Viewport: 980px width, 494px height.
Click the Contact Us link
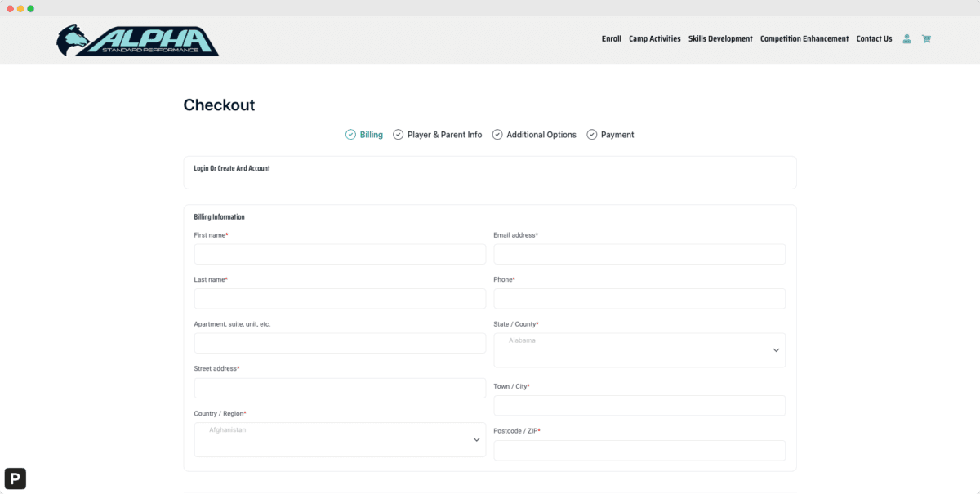click(x=874, y=38)
